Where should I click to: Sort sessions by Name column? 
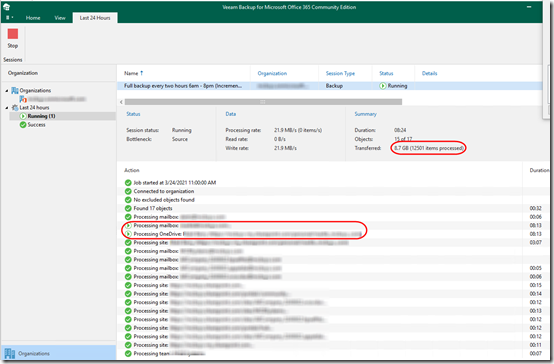point(133,73)
